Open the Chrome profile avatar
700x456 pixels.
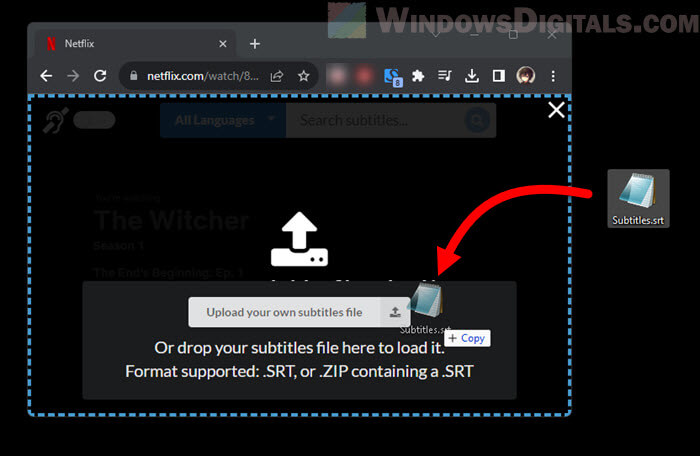[525, 75]
